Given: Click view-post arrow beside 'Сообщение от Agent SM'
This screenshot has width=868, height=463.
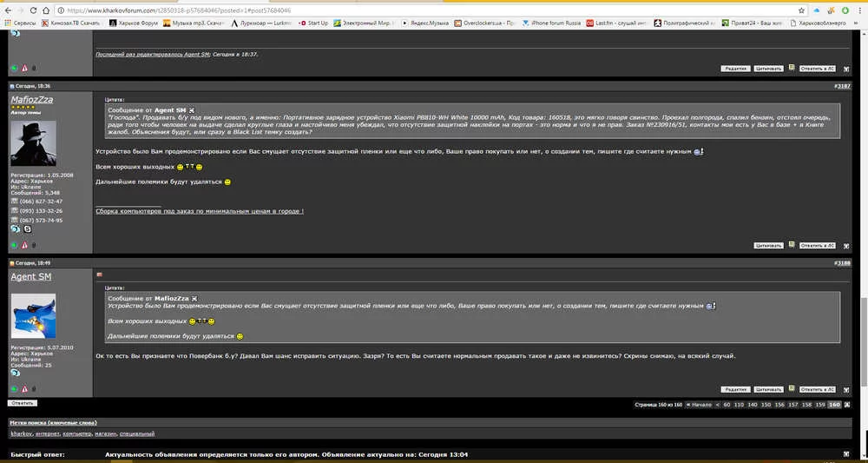Looking at the screenshot, I should point(192,111).
